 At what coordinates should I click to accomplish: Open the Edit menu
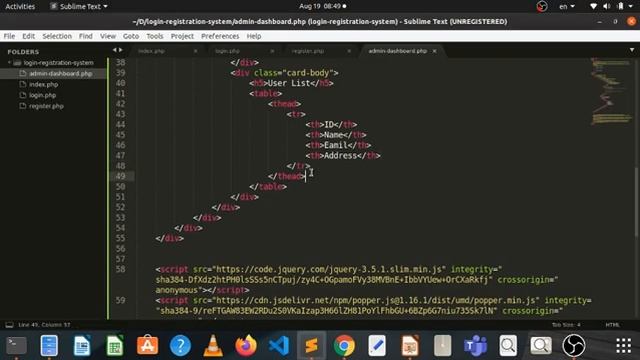[28, 36]
